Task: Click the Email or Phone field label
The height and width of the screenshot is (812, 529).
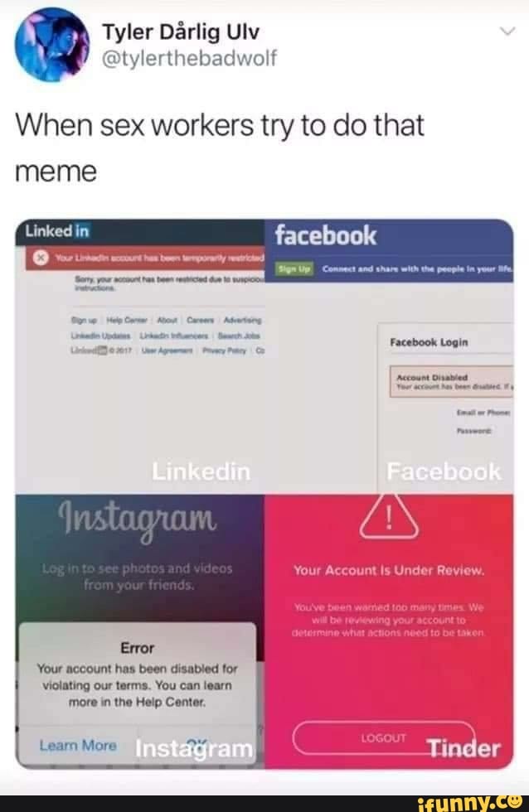Action: (484, 413)
